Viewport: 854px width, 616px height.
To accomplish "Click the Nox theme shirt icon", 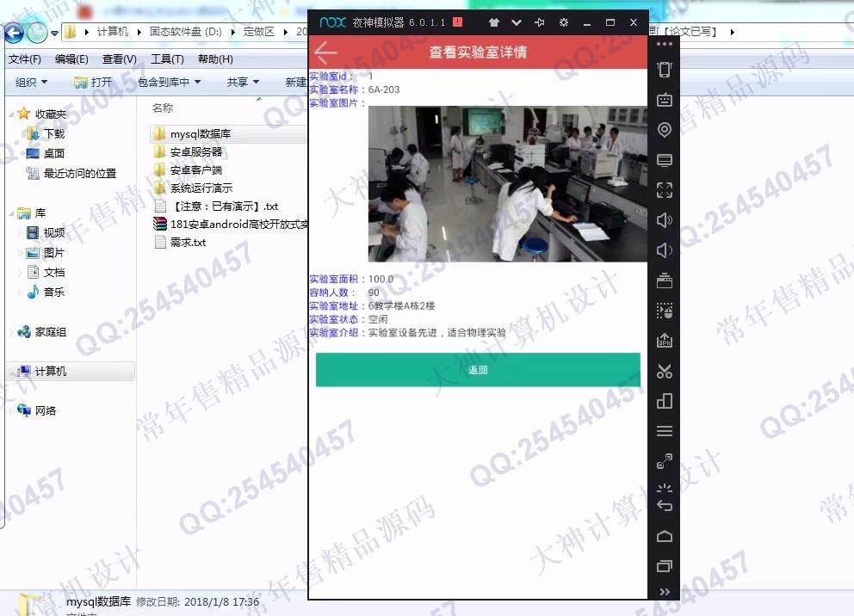I will tap(493, 22).
